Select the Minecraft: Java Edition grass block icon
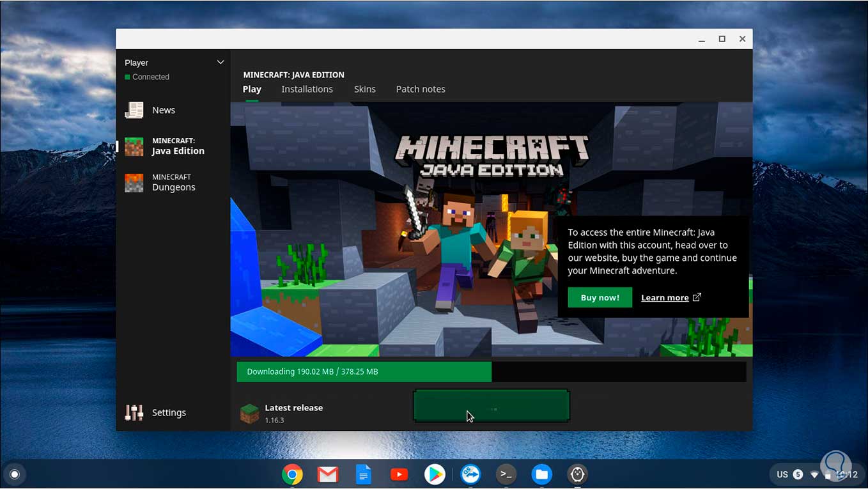The image size is (868, 489). tap(134, 146)
